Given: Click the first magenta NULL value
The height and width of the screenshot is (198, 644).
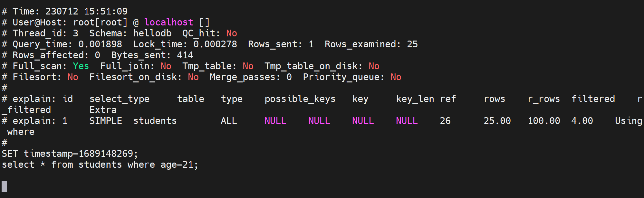Looking at the screenshot, I should pyautogui.click(x=275, y=121).
